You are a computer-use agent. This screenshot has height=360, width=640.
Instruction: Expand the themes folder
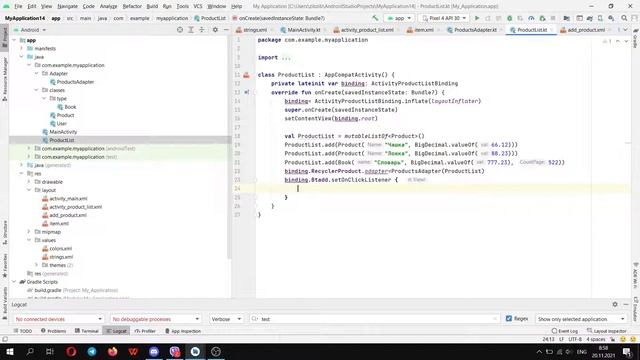36,265
